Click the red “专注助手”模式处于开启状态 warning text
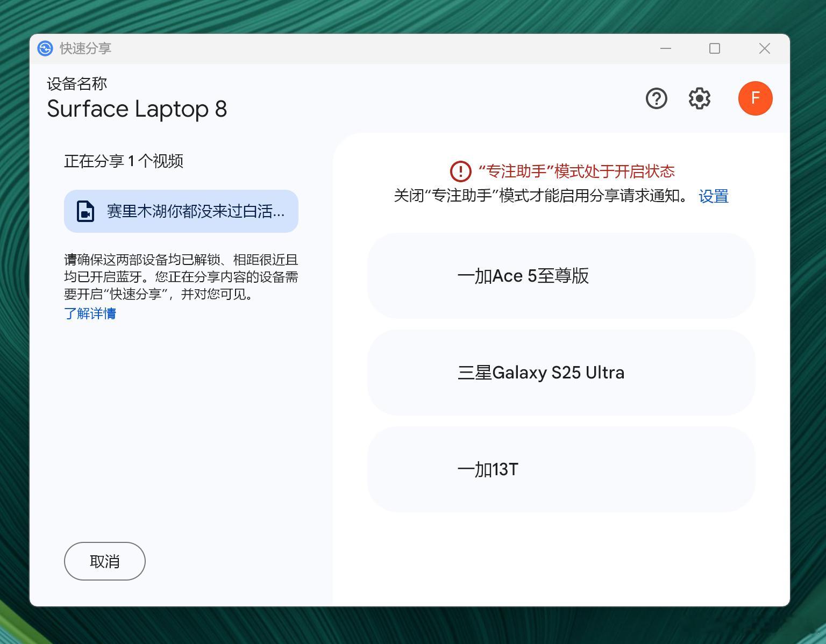Screen dimensions: 826x644 pos(576,171)
